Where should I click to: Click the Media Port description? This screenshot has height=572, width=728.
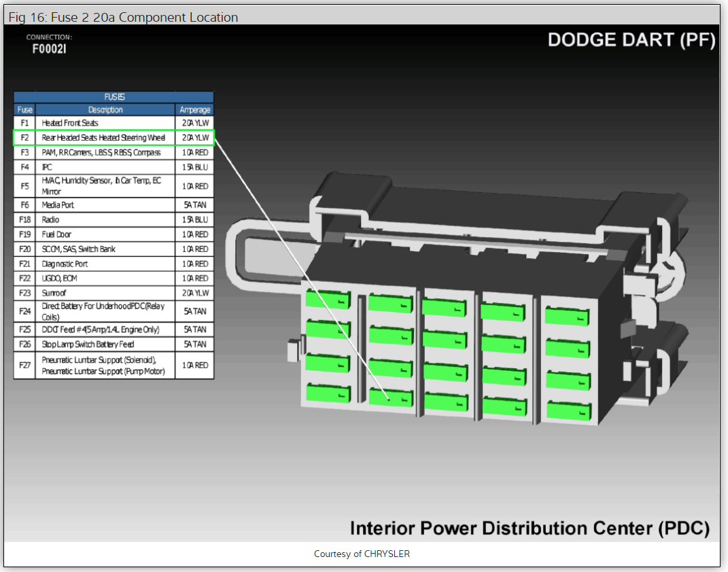click(58, 205)
